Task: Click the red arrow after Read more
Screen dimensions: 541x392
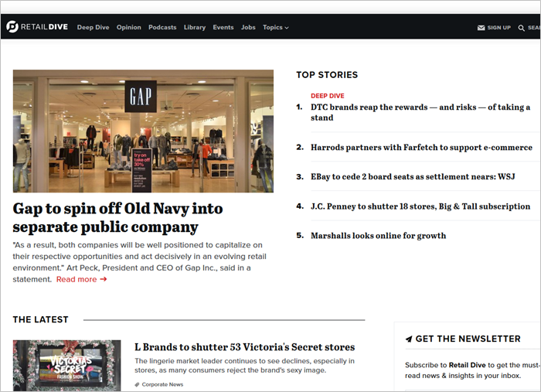Action: pos(103,279)
